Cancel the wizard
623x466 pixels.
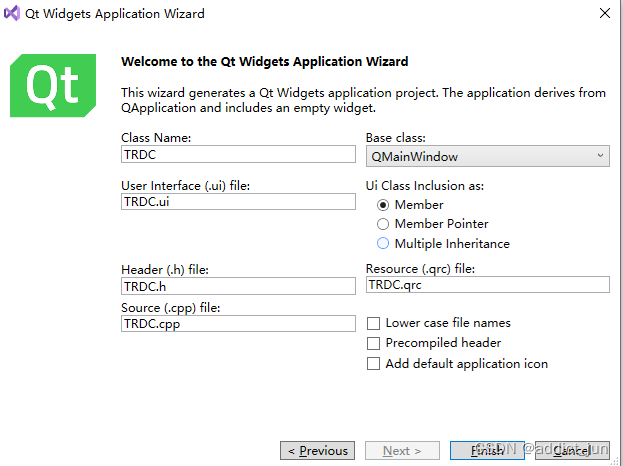tap(572, 451)
